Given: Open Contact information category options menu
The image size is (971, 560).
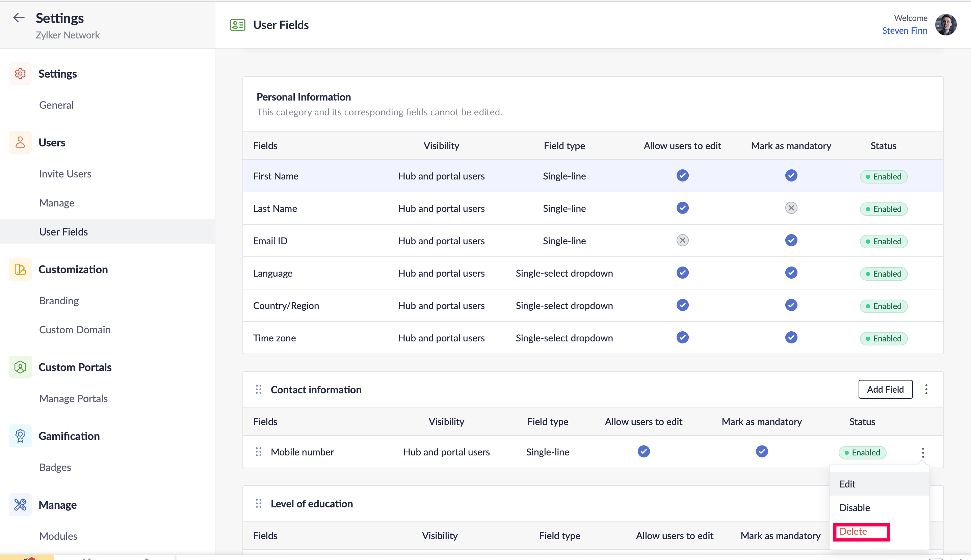Looking at the screenshot, I should tap(926, 390).
